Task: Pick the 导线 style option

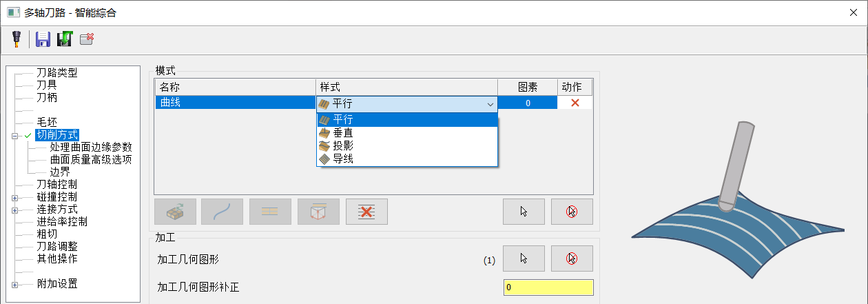Action: tap(343, 159)
